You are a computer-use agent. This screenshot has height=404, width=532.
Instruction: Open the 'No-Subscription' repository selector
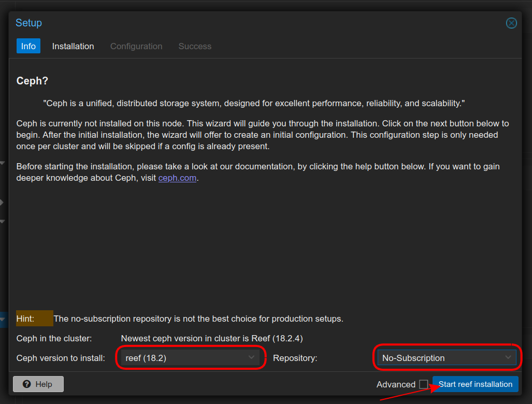click(447, 357)
